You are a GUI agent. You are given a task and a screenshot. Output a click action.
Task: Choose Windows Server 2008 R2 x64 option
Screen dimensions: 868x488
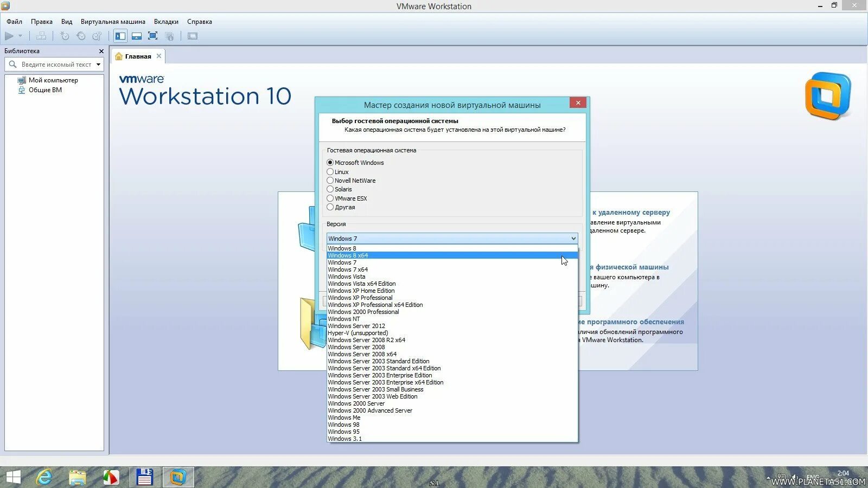(452, 340)
